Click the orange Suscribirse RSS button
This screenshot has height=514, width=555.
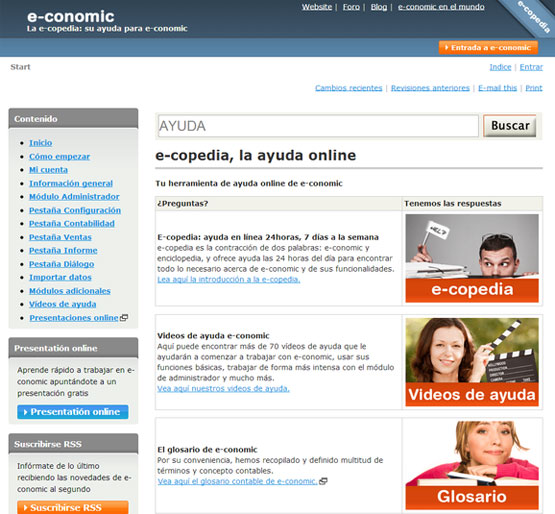click(73, 507)
